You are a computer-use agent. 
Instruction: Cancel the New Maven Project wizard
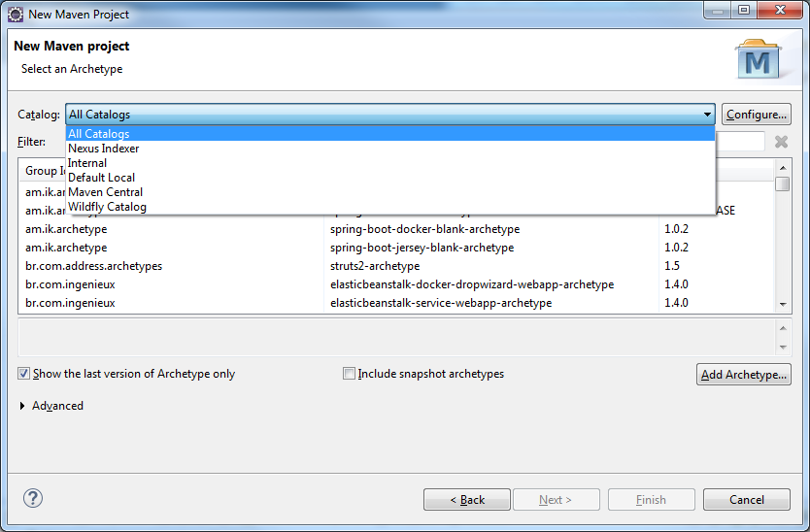pyautogui.click(x=746, y=500)
